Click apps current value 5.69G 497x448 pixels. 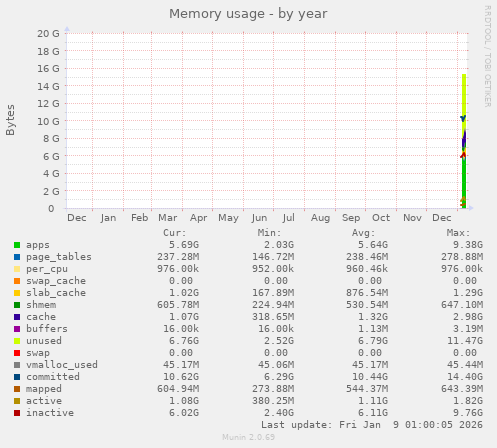[x=184, y=245]
